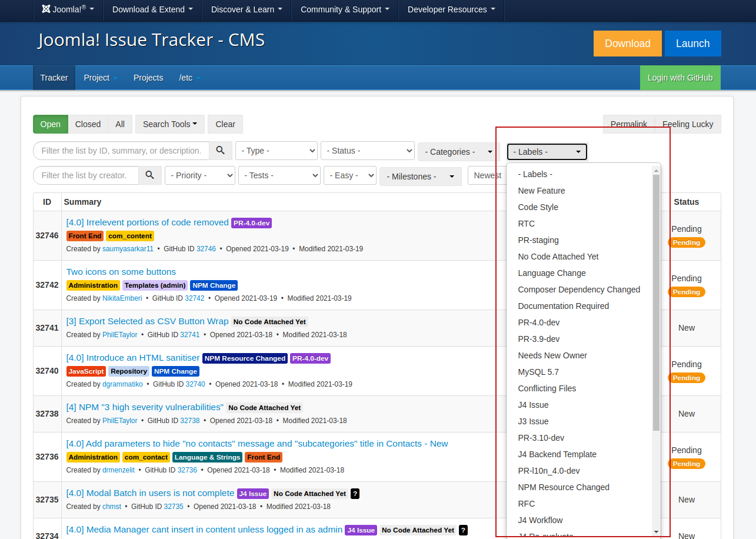Click the Feeling Lucky button
Screen dimensions: 756x539
pos(688,124)
